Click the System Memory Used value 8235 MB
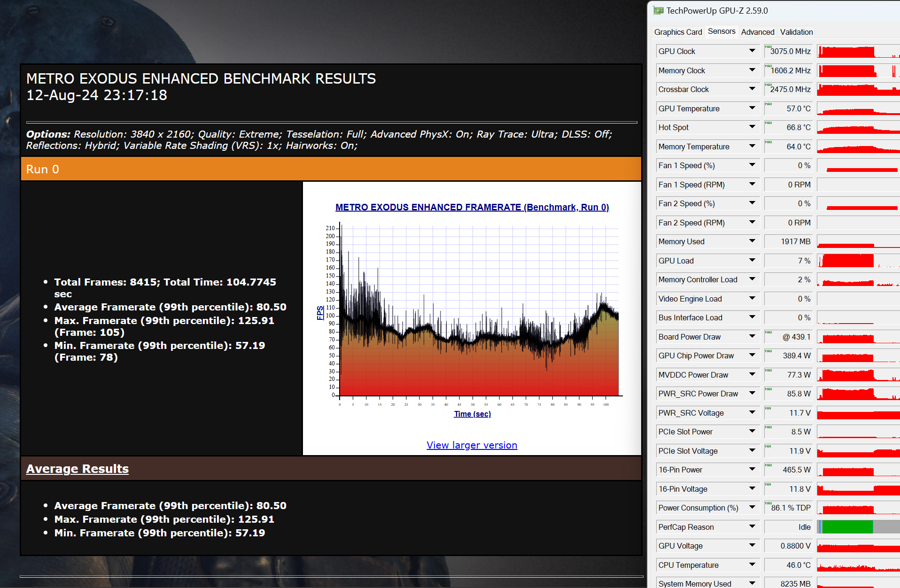This screenshot has width=900, height=588. pyautogui.click(x=788, y=583)
